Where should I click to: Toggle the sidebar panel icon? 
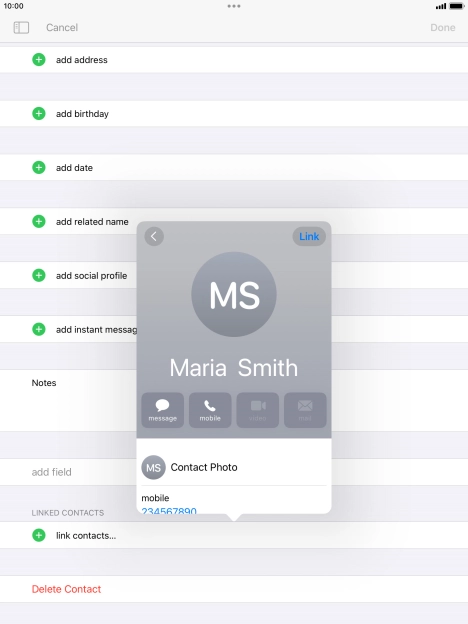pyautogui.click(x=21, y=27)
